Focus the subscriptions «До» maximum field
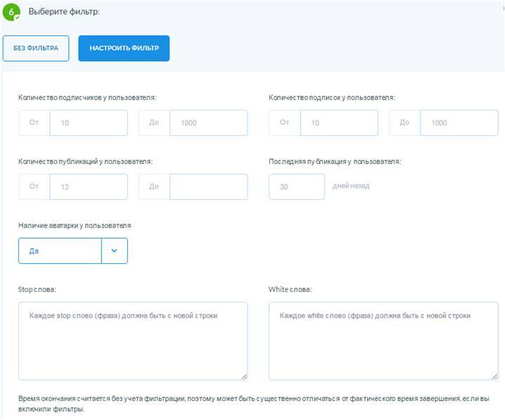 pos(459,122)
